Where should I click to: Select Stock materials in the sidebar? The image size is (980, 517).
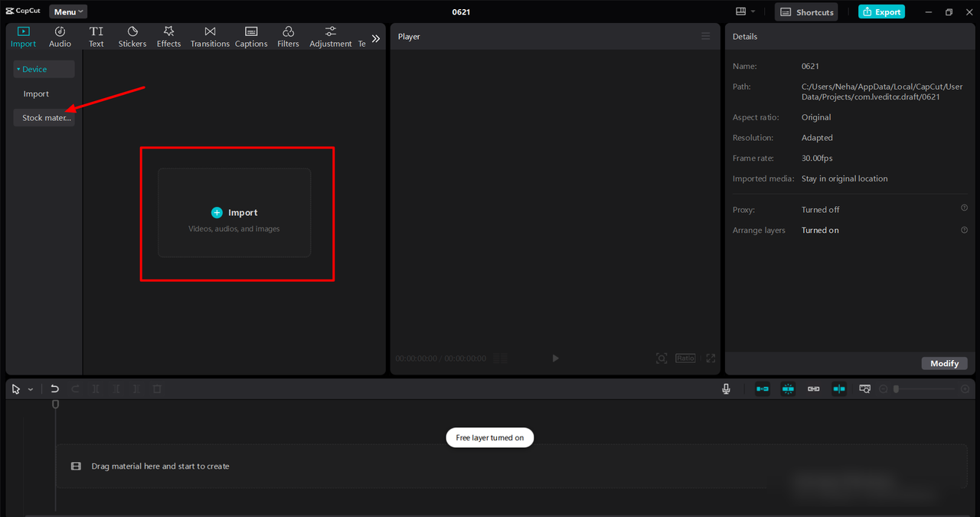coord(44,118)
